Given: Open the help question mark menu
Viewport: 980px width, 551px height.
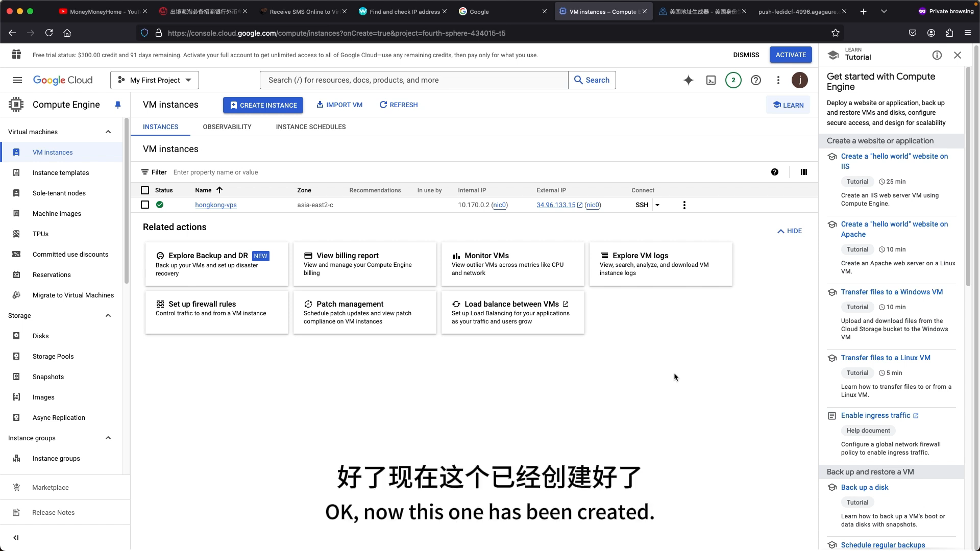Looking at the screenshot, I should tap(756, 80).
